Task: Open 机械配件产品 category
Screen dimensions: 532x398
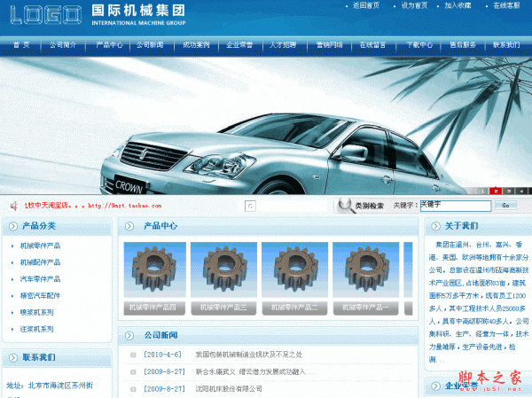Action: [x=40, y=262]
